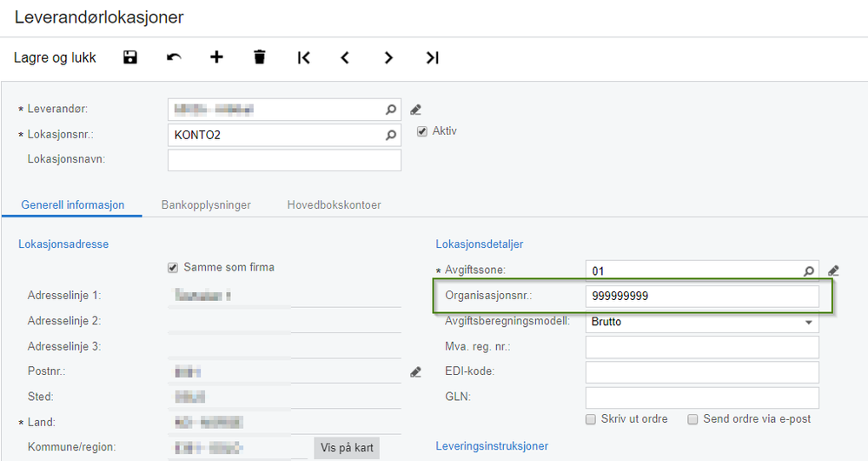
Task: Go to the last record
Action: click(432, 57)
